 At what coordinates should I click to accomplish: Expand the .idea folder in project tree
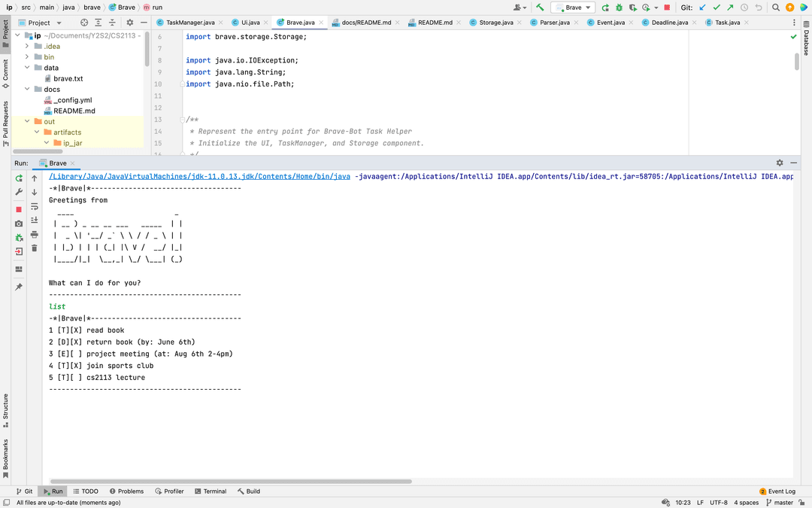point(28,46)
